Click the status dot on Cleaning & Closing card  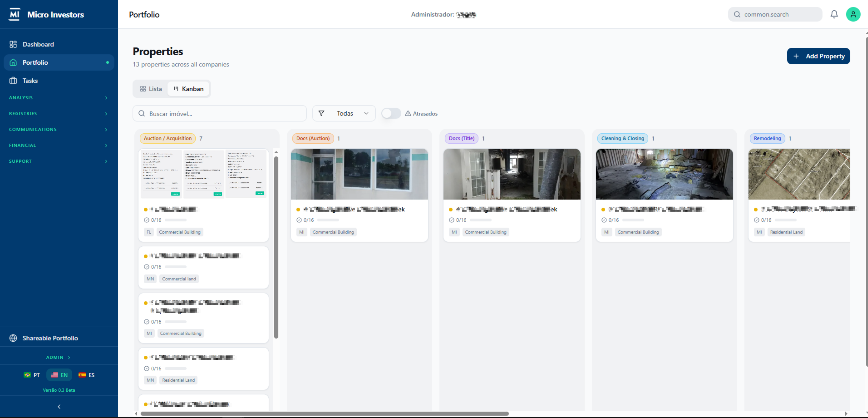(x=603, y=209)
